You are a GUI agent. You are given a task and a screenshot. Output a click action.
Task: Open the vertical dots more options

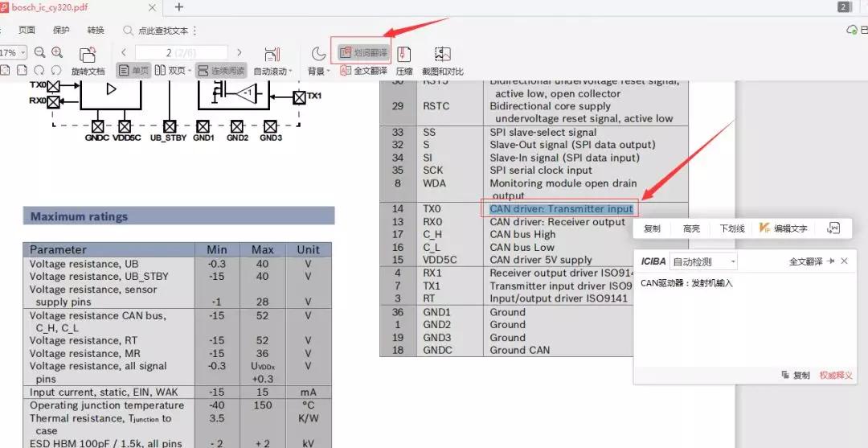click(x=194, y=31)
